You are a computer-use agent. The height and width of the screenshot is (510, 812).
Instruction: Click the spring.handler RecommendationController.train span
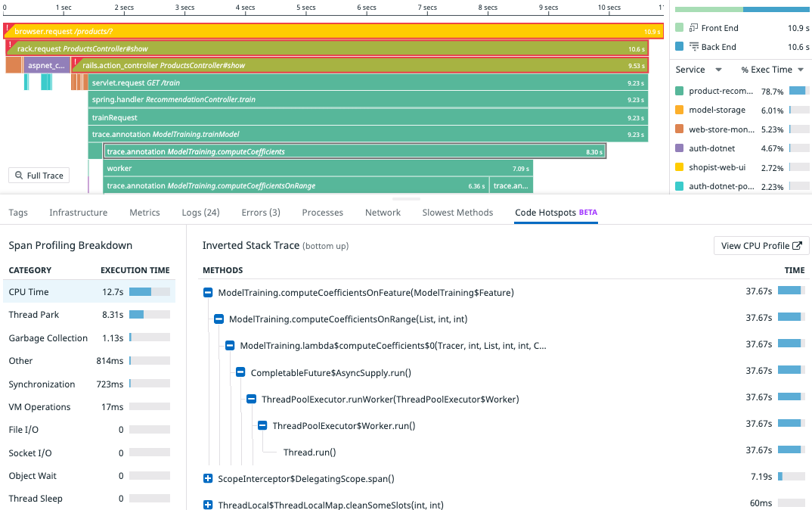coord(368,100)
